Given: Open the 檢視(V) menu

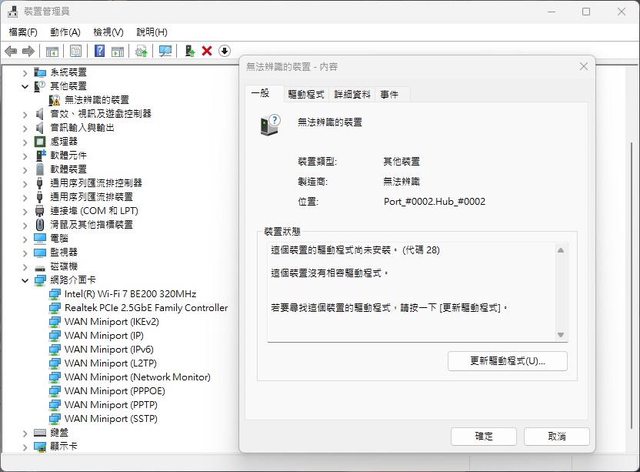Looking at the screenshot, I should coord(108,32).
